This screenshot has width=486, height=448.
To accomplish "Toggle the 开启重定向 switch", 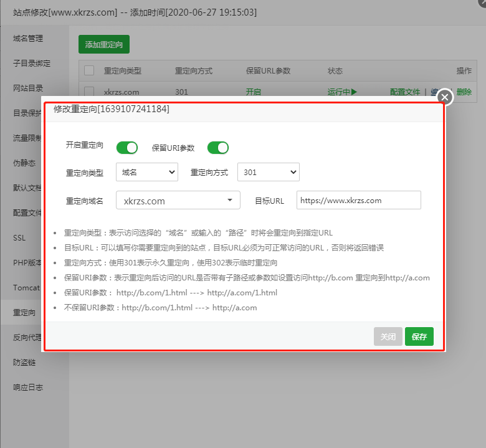I will click(x=127, y=148).
